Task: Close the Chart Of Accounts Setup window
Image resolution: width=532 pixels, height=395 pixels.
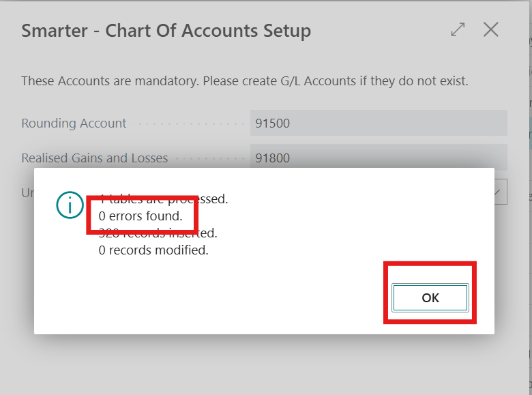Action: click(x=490, y=29)
